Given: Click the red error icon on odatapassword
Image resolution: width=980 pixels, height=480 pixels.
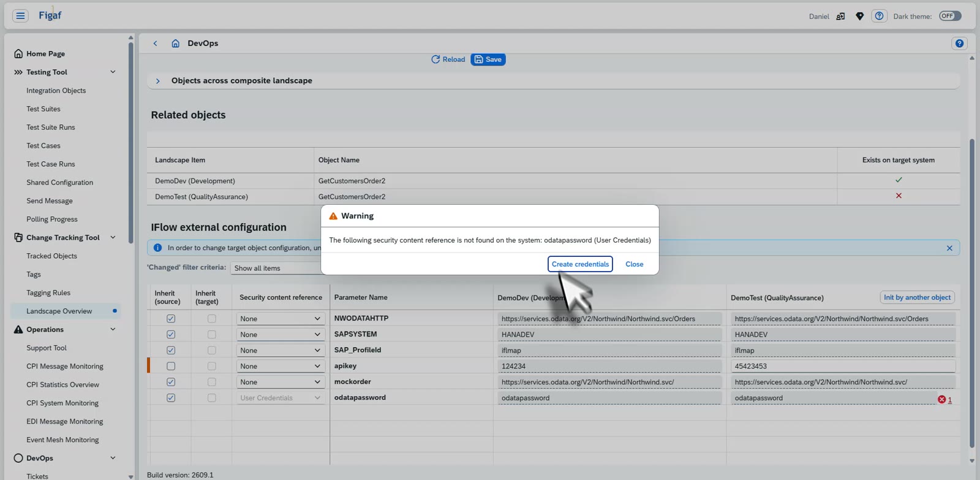Looking at the screenshot, I should 942,400.
